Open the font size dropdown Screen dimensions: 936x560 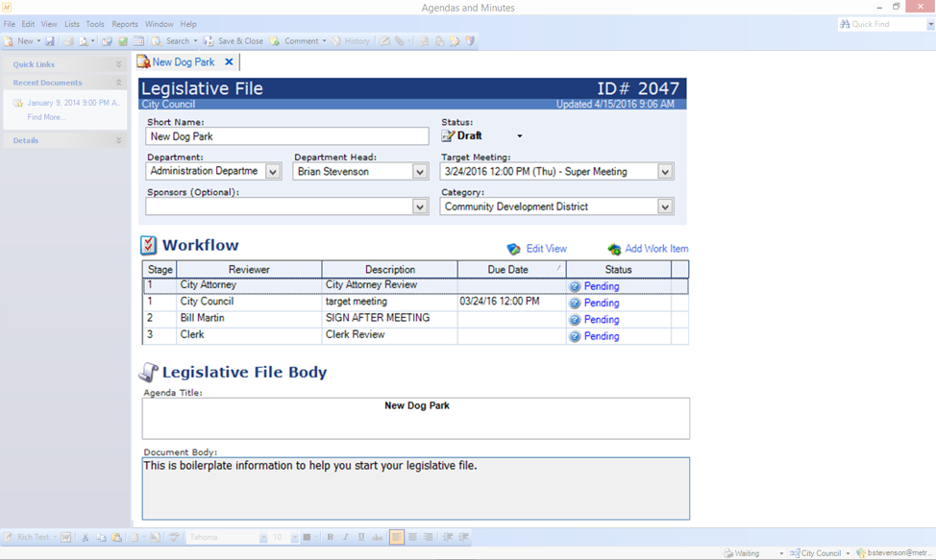coord(294,538)
